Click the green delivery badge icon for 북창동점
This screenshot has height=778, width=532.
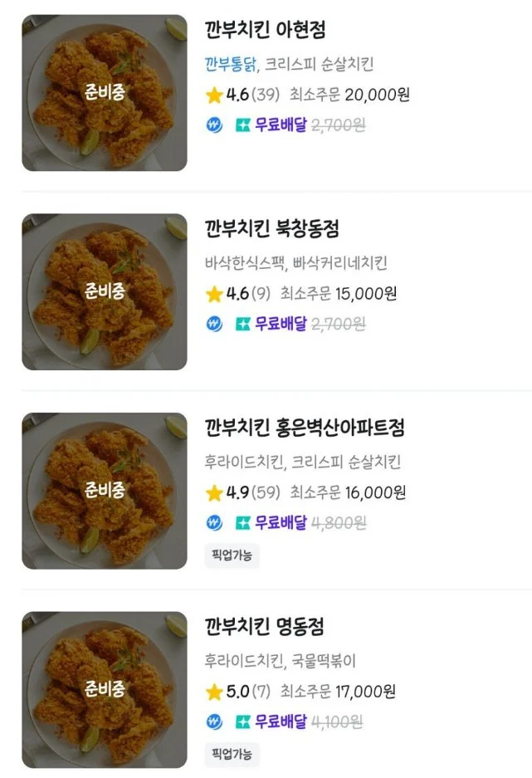click(243, 324)
